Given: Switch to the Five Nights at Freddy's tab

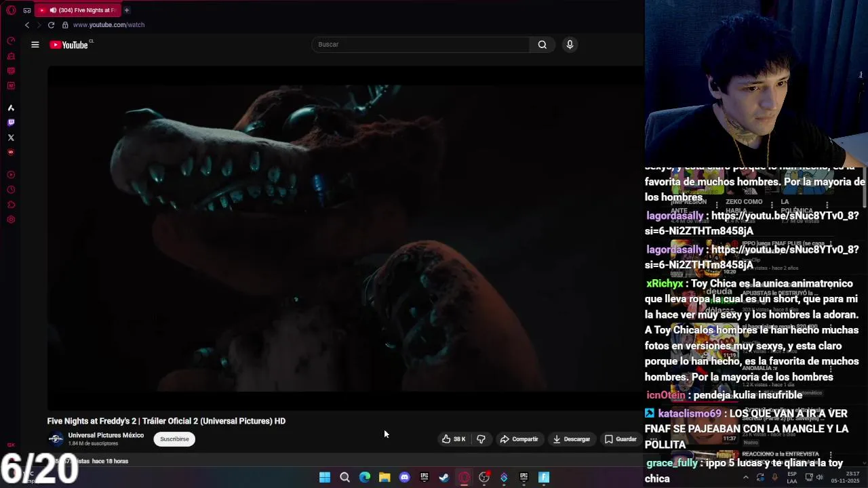Looking at the screenshot, I should click(78, 10).
